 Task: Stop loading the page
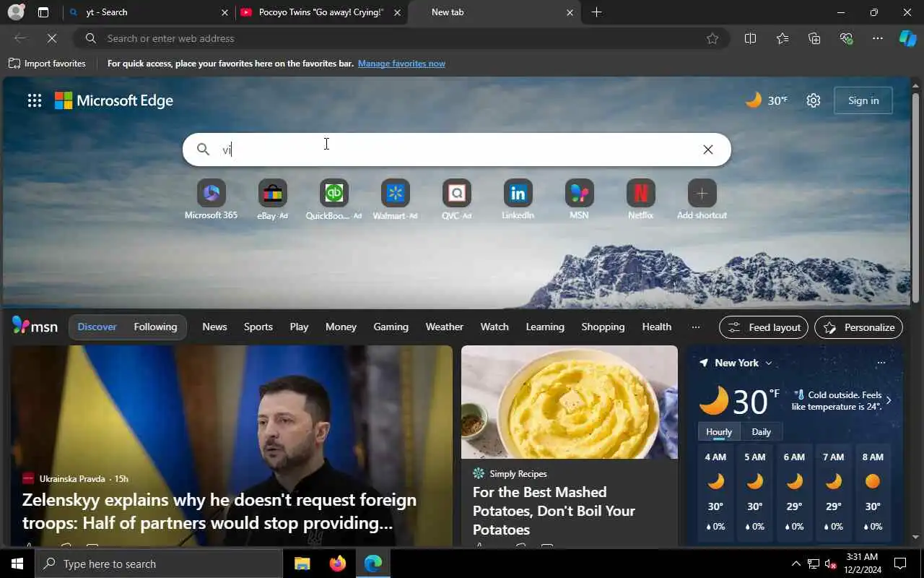coord(52,38)
